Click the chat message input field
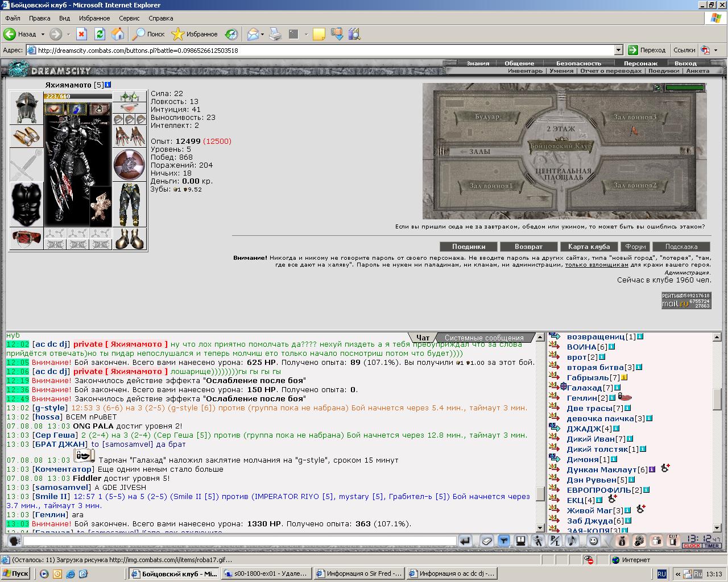The width and height of the screenshot is (728, 582). (x=239, y=541)
